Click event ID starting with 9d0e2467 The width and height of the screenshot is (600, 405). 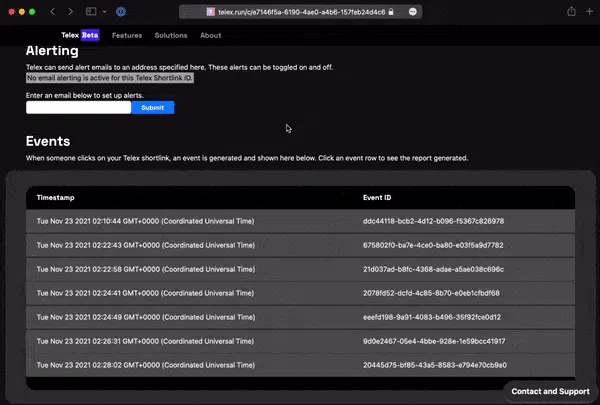click(x=434, y=341)
